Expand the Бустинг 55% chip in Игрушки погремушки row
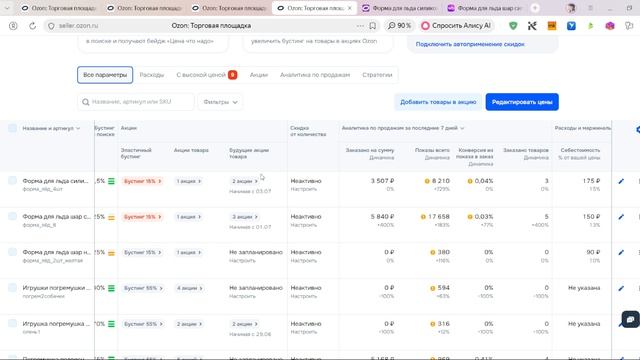This screenshot has width=640, height=360. click(143, 288)
